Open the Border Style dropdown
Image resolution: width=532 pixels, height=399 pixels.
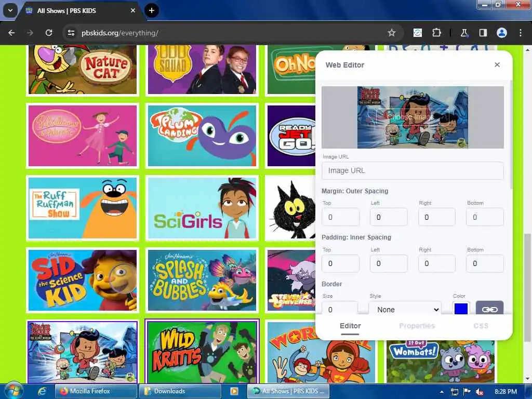pos(405,308)
